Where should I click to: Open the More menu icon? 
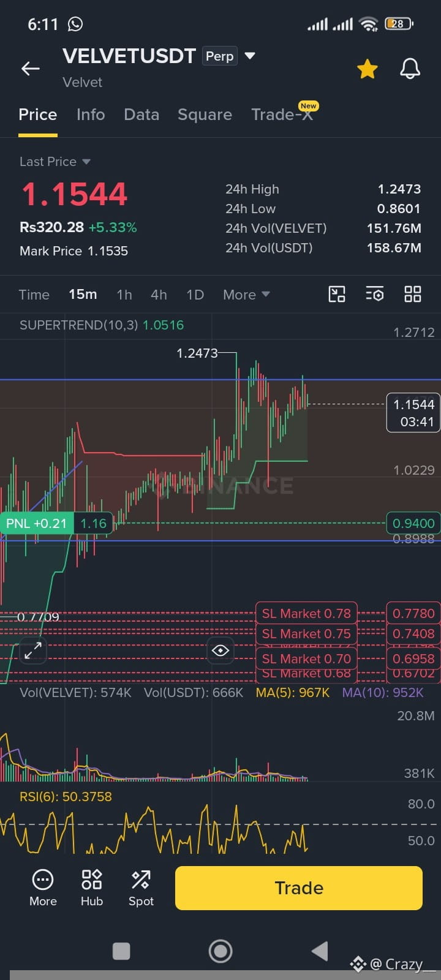point(43,888)
